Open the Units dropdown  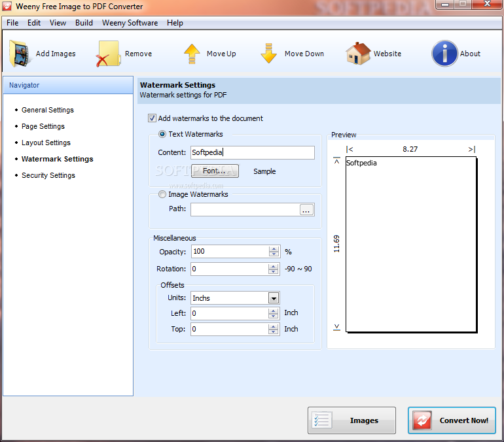pyautogui.click(x=274, y=298)
